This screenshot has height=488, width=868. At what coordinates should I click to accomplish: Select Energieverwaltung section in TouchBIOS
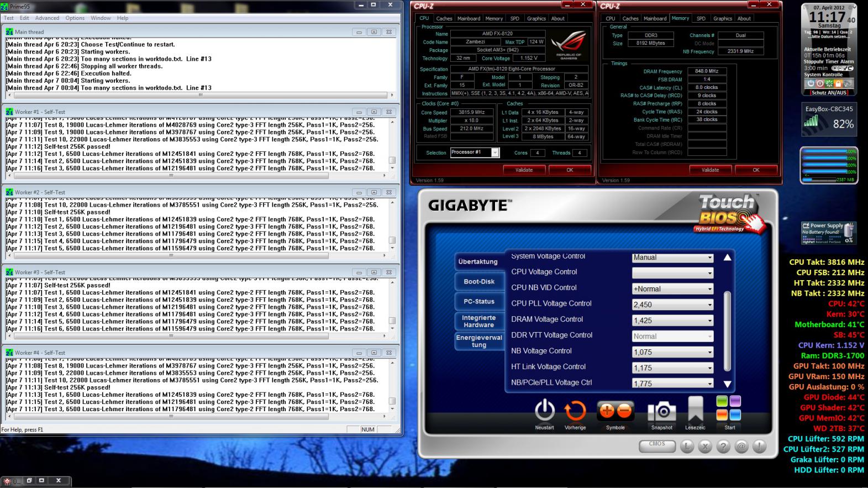(479, 341)
